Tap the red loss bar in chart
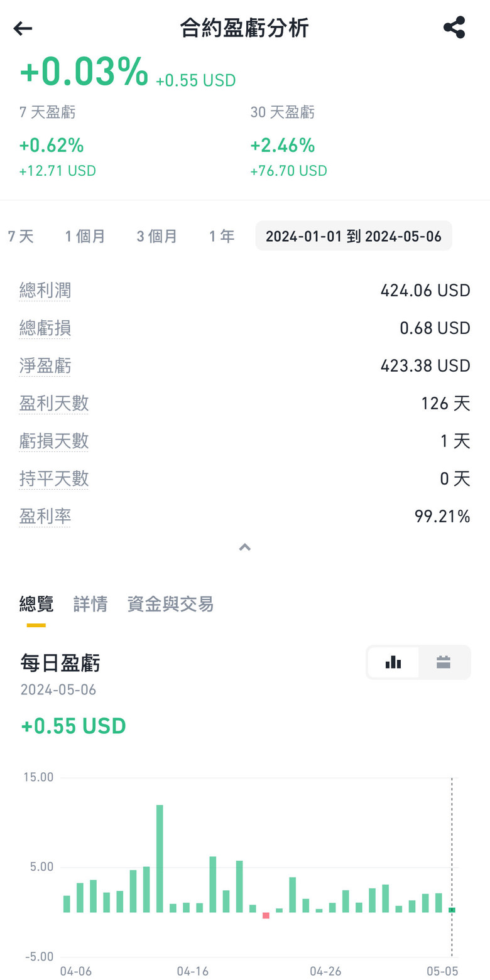Screen dimensions: 490x980 (x=266, y=915)
